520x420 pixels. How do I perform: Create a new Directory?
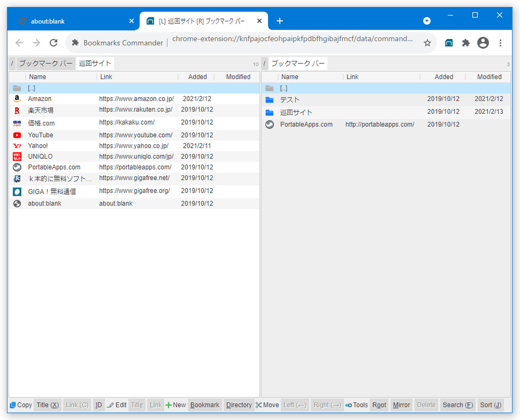(x=239, y=404)
